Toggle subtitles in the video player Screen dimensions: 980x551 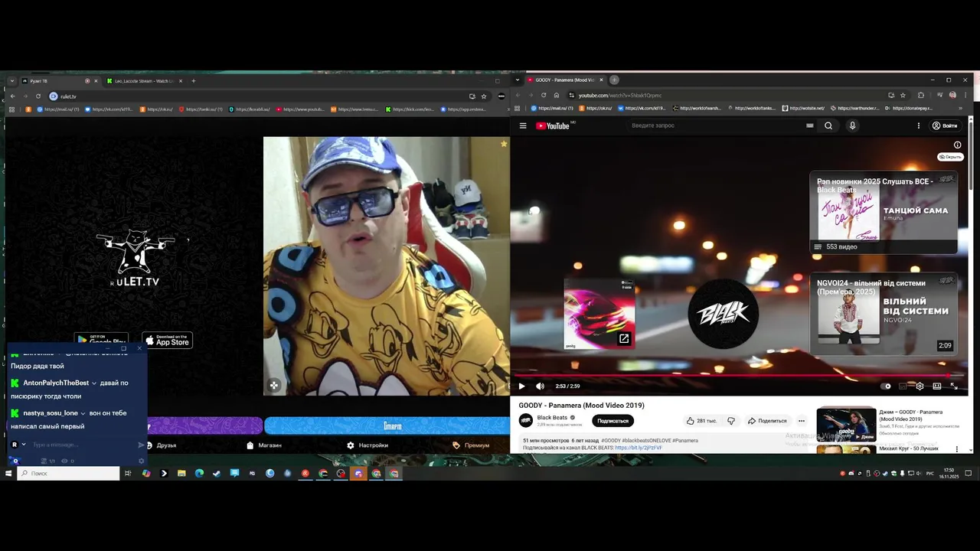point(903,386)
